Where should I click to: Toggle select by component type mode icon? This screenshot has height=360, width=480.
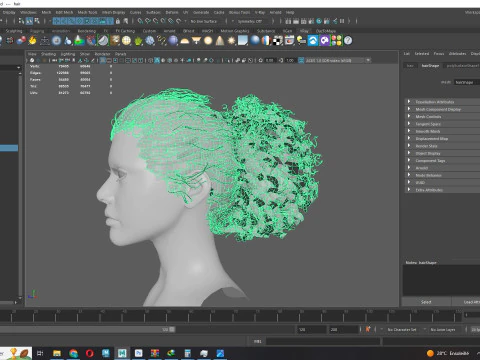(x=37, y=21)
